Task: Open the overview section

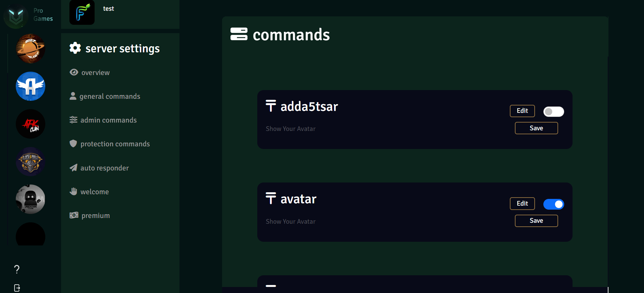Action: click(90, 73)
